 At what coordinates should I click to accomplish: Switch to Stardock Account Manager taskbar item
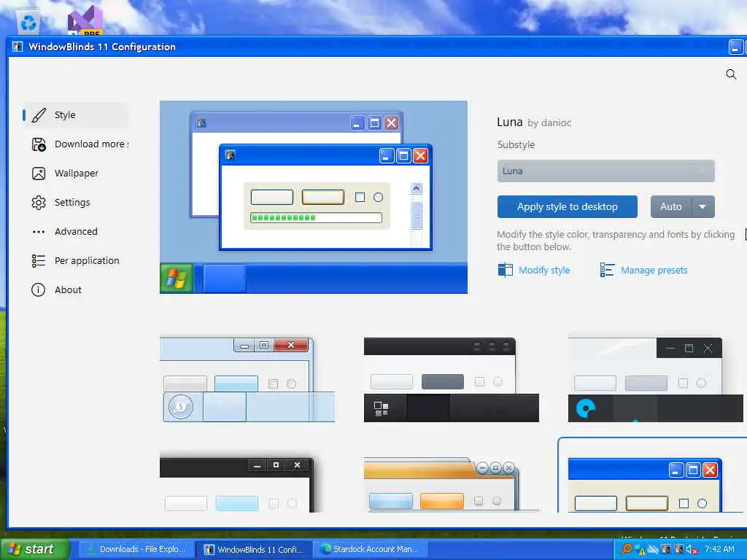tap(370, 550)
